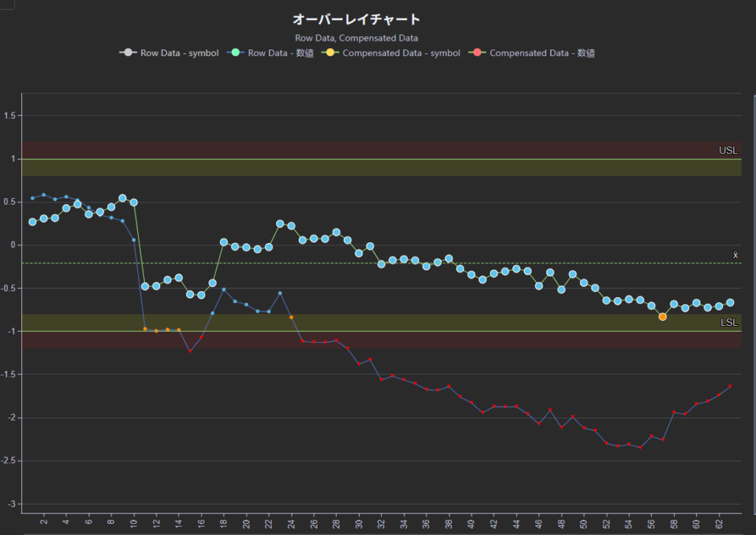Click the large blue Row Data point at x=9

[x=123, y=198]
